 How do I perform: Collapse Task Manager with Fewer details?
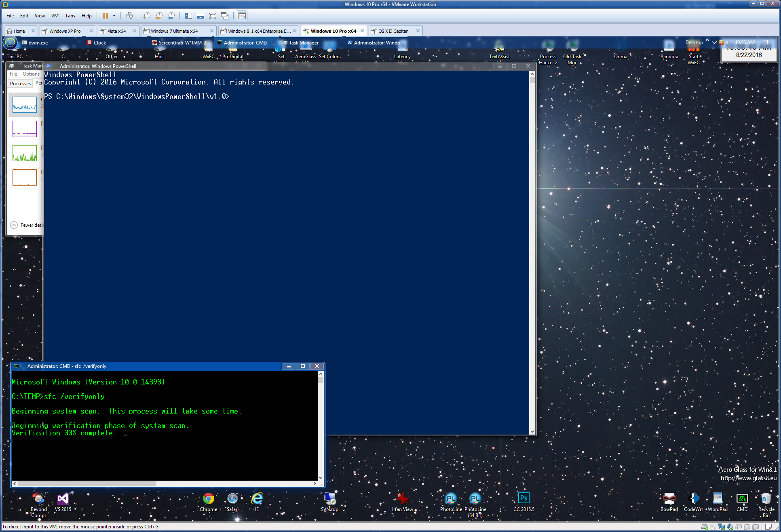point(26,225)
